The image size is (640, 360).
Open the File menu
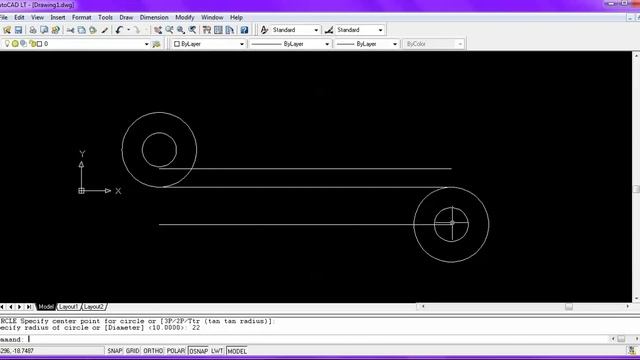pyautogui.click(x=4, y=18)
